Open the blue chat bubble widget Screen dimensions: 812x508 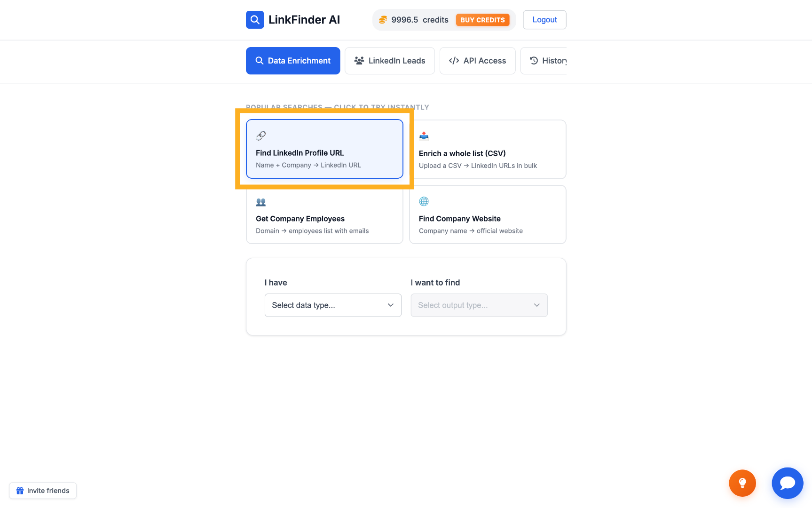pos(788,483)
